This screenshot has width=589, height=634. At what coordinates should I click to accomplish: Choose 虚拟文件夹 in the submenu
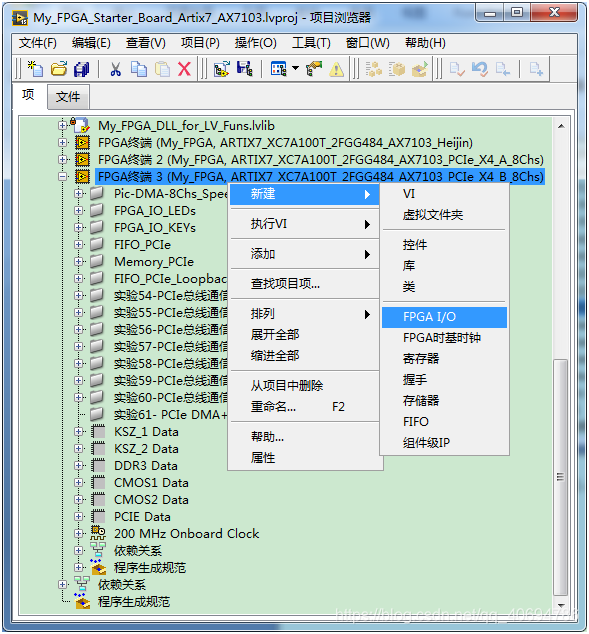point(444,215)
